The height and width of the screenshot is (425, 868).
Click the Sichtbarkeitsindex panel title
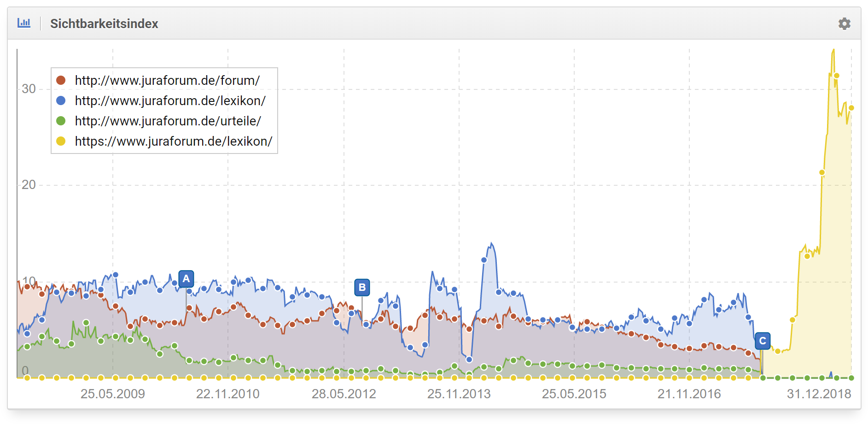pyautogui.click(x=104, y=24)
